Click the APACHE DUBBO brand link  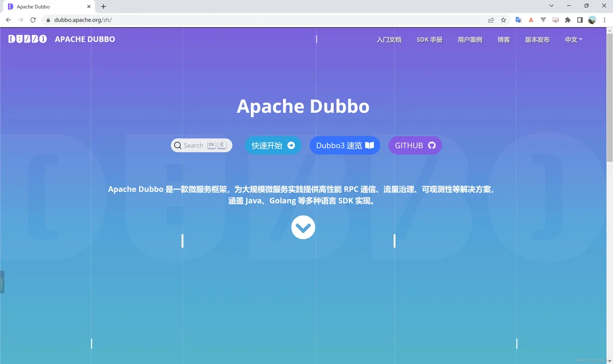click(85, 39)
